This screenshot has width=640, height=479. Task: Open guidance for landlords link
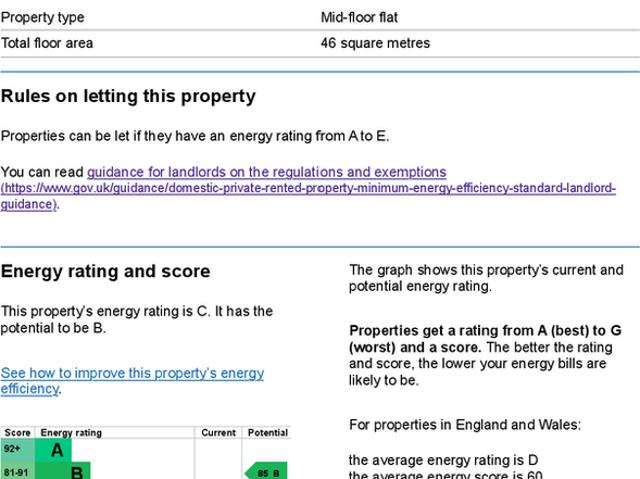266,172
